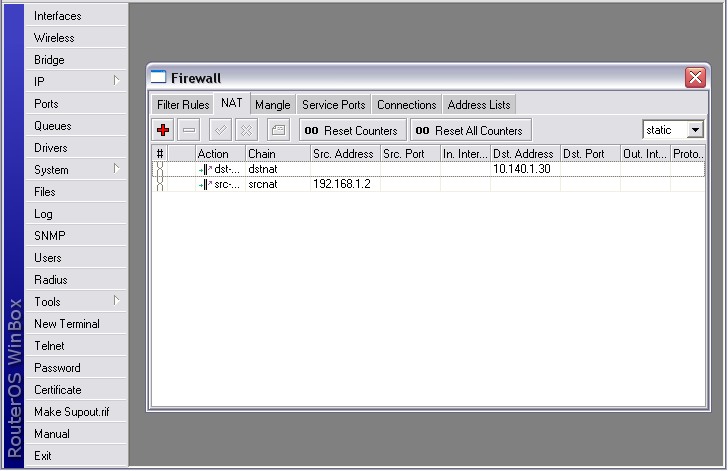Sort by the Dst. Address column header

click(523, 154)
